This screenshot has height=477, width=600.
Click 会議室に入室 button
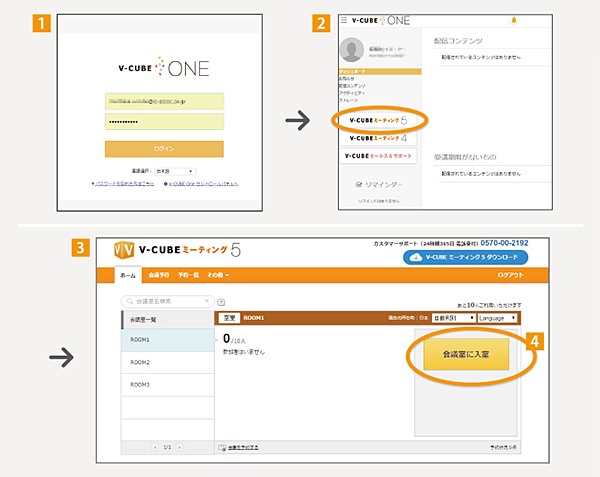coord(466,354)
